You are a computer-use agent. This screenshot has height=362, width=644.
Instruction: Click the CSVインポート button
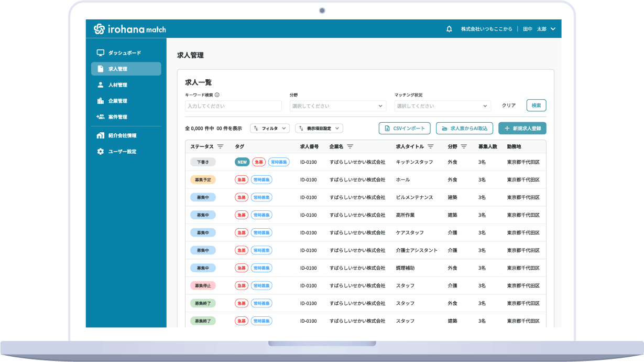(405, 128)
